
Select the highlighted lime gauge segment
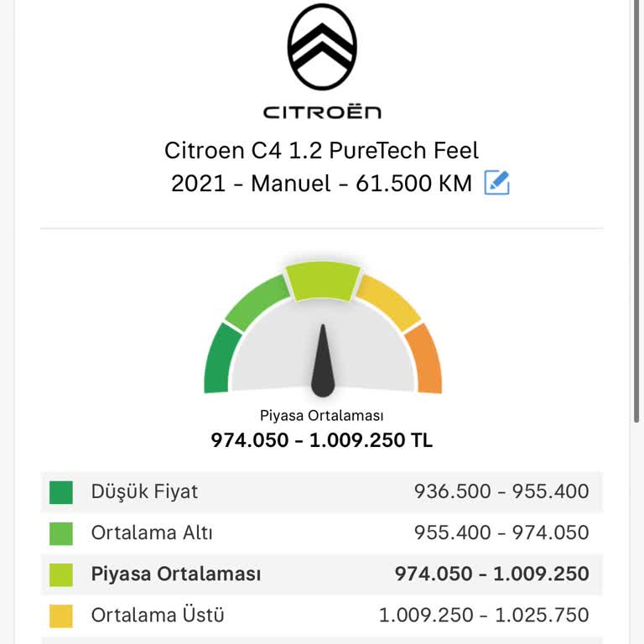[323, 281]
